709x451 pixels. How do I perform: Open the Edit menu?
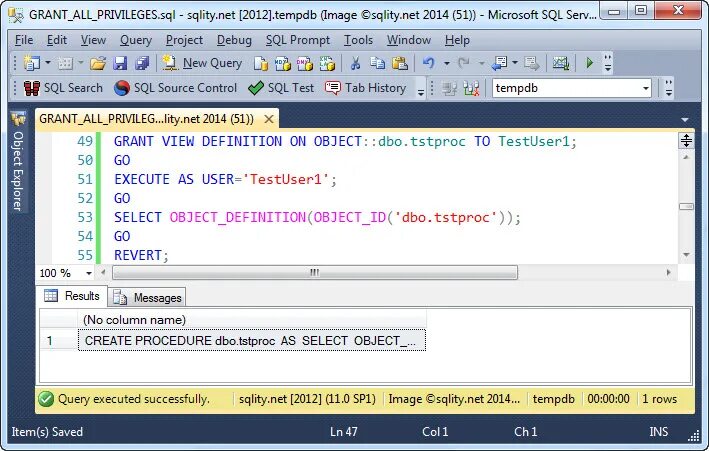coord(57,40)
